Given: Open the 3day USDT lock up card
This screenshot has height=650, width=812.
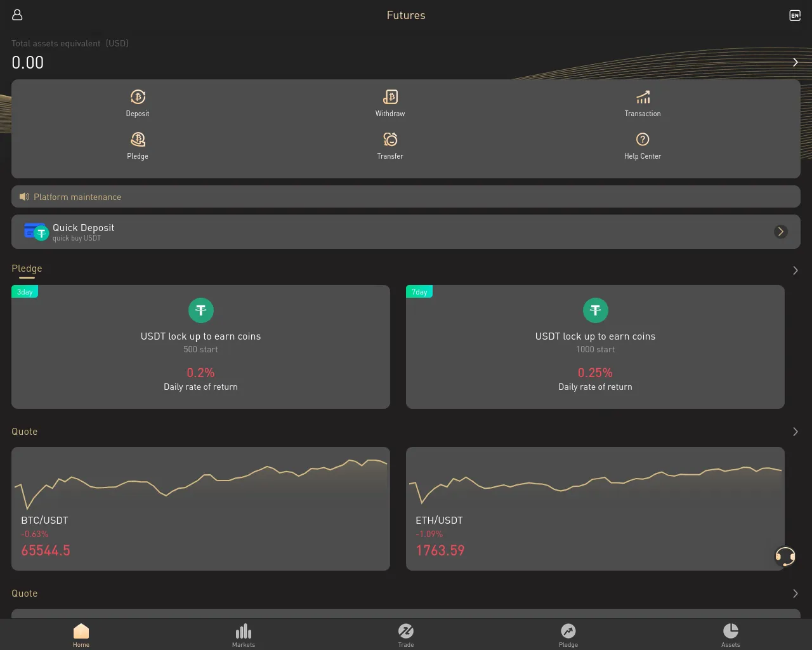Looking at the screenshot, I should 200,347.
